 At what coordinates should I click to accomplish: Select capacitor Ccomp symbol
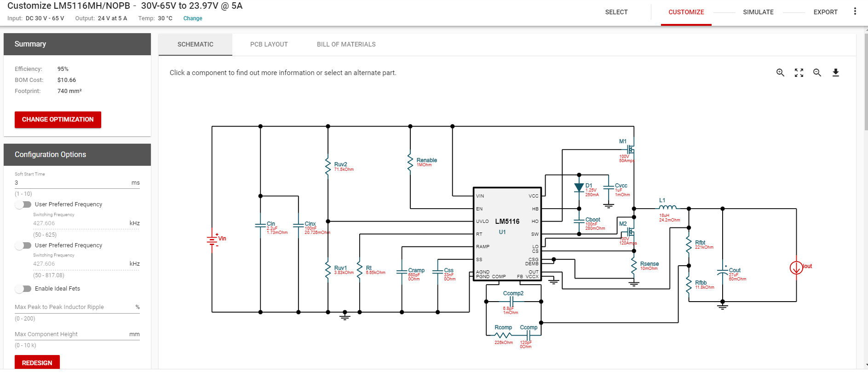[529, 335]
